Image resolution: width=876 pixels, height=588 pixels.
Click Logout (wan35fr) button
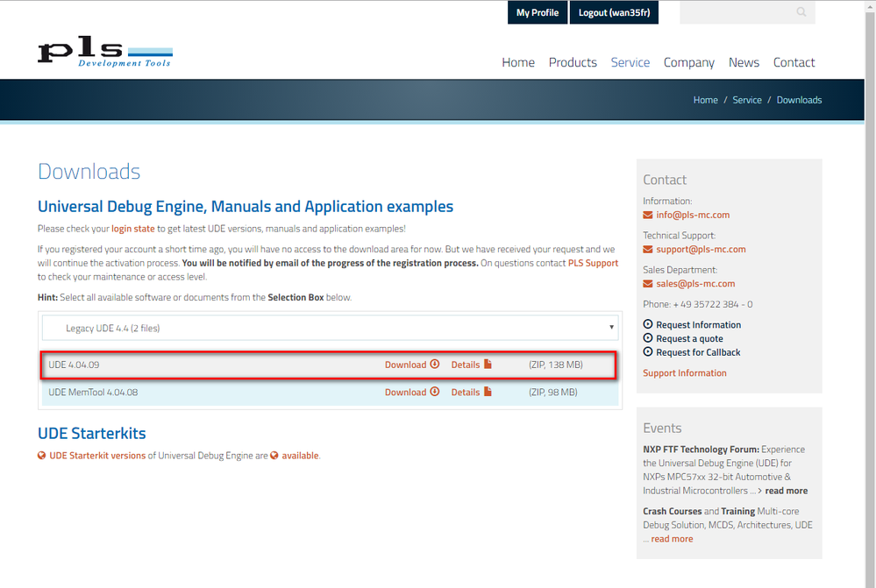[x=614, y=12]
